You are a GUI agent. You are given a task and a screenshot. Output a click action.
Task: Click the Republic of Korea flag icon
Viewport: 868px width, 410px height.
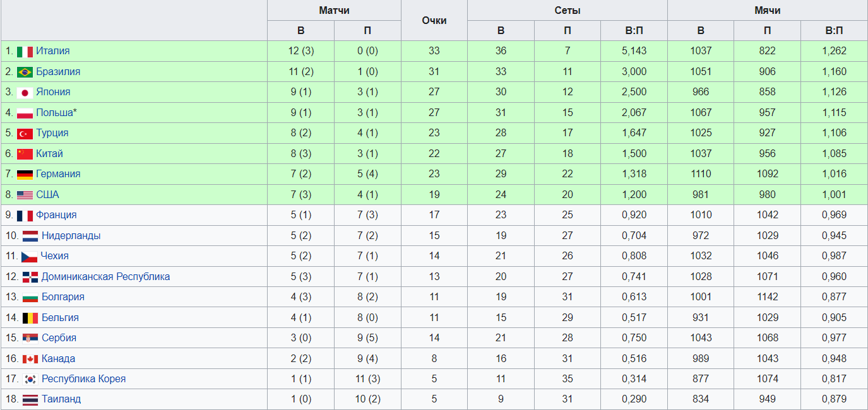(30, 379)
